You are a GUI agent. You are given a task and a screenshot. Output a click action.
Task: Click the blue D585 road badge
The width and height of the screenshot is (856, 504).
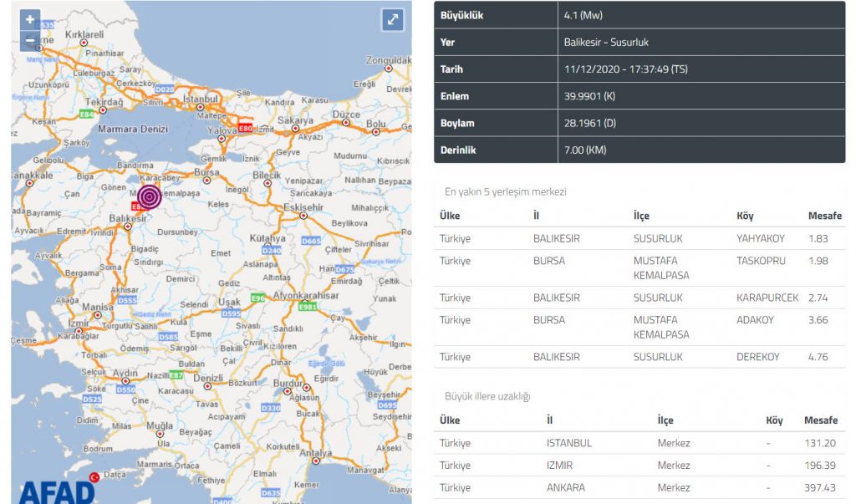[168, 337]
